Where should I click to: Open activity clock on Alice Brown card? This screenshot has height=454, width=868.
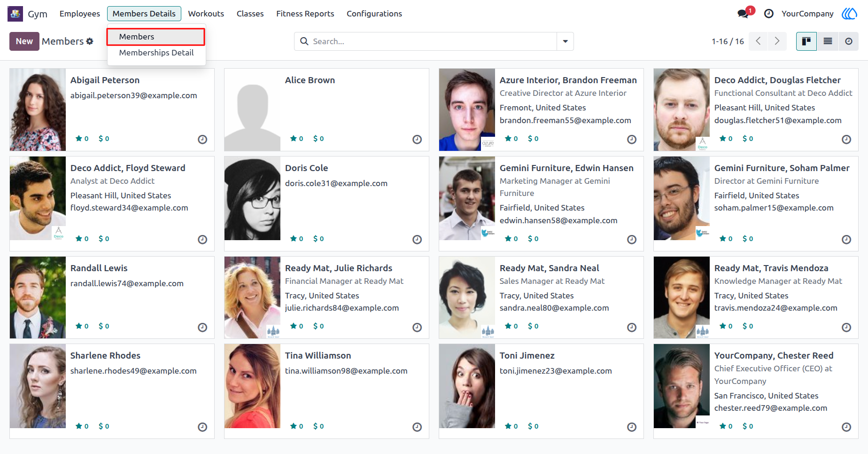(417, 139)
